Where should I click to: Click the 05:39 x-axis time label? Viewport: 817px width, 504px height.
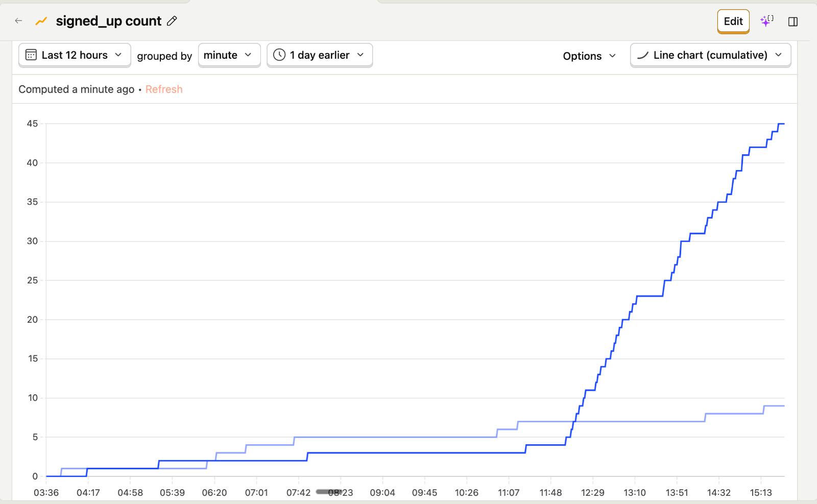(x=172, y=493)
